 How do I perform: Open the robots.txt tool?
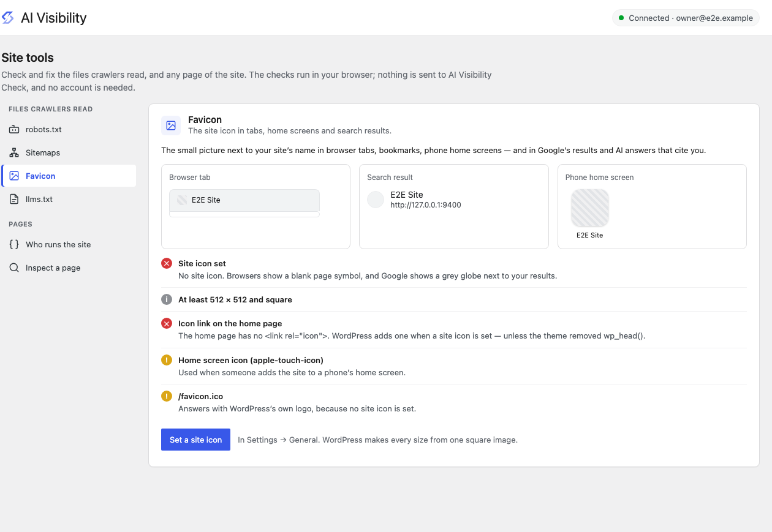tap(69, 130)
